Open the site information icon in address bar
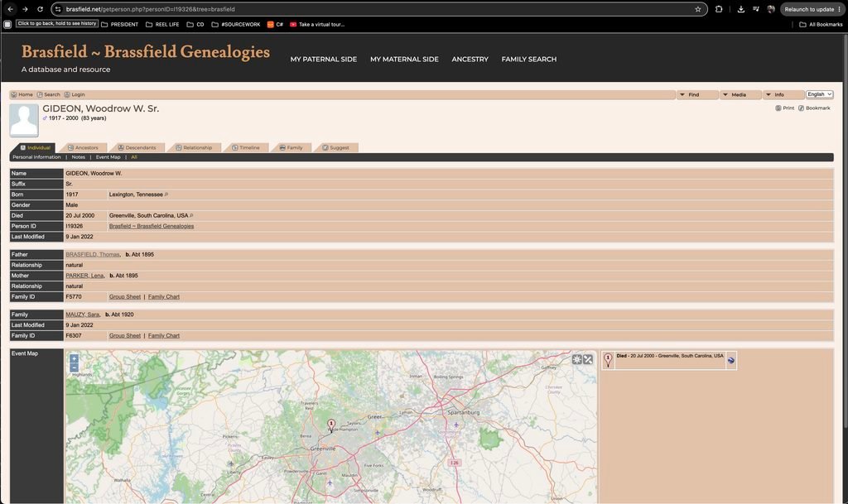The width and height of the screenshot is (848, 504). pos(59,9)
